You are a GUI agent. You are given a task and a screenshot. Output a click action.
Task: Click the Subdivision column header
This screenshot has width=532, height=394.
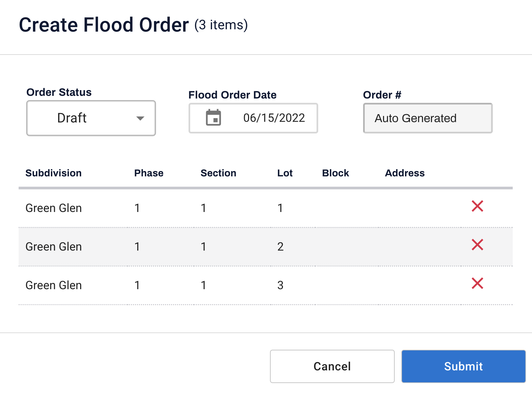point(54,173)
